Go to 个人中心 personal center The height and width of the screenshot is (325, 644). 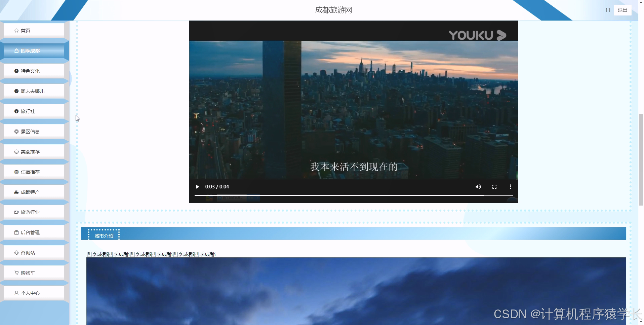[x=34, y=293]
